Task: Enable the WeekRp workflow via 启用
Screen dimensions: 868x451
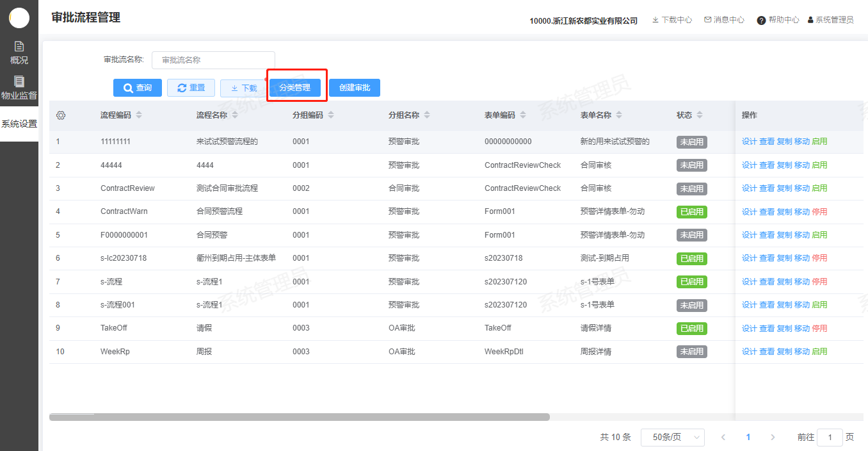Action: 819,352
